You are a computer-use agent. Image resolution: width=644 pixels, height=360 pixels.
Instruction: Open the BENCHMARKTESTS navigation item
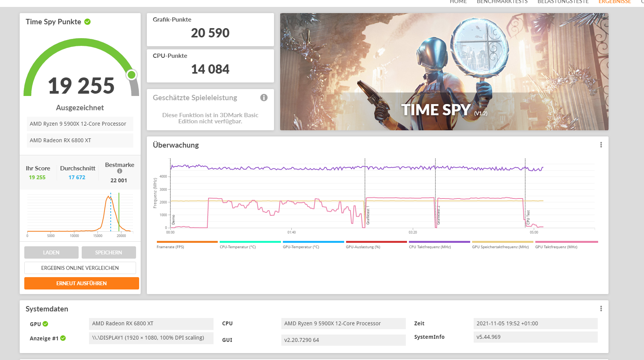pyautogui.click(x=502, y=2)
